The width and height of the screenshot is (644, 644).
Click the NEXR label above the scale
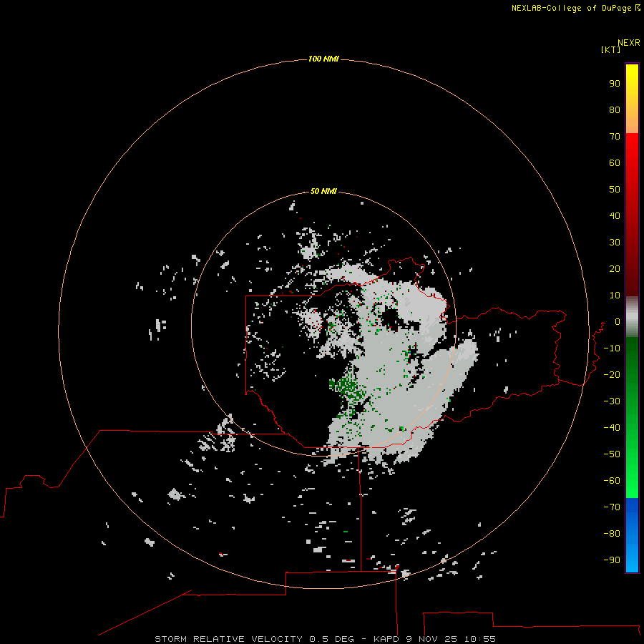click(629, 43)
